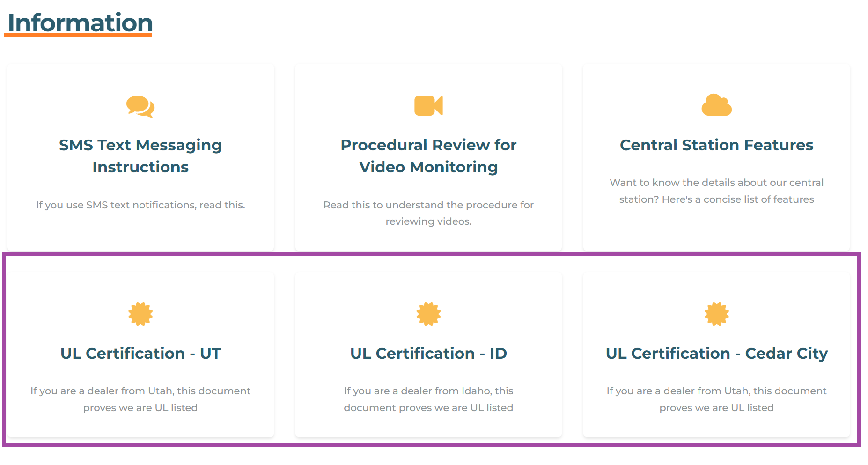The height and width of the screenshot is (465, 868).
Task: Click the Information section heading
Action: pos(80,23)
